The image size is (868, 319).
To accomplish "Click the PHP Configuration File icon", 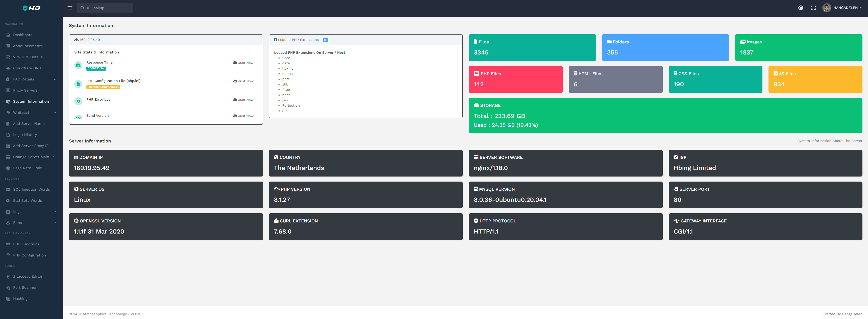I will [78, 84].
